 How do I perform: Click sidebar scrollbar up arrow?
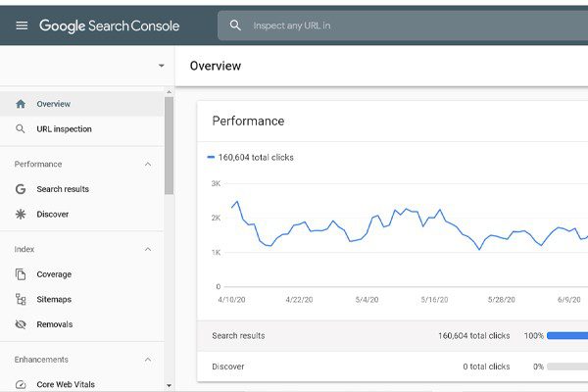pyautogui.click(x=170, y=92)
